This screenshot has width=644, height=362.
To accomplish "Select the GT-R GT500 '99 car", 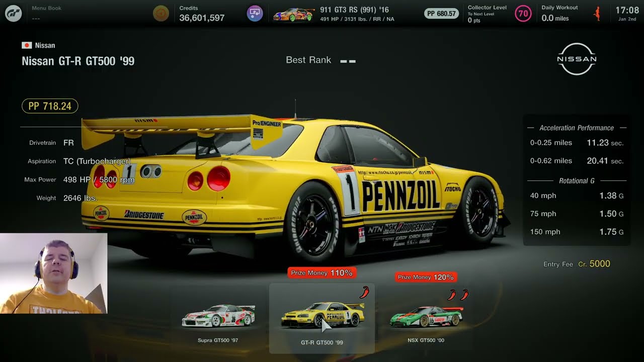I will pos(322,319).
